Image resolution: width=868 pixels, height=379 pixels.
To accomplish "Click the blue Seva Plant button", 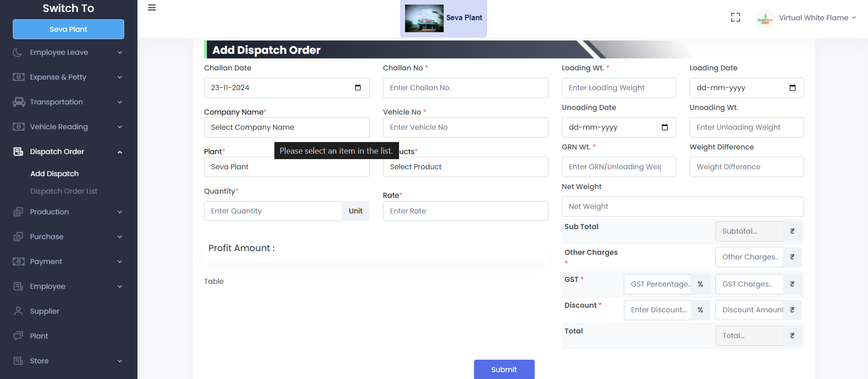I will 69,29.
